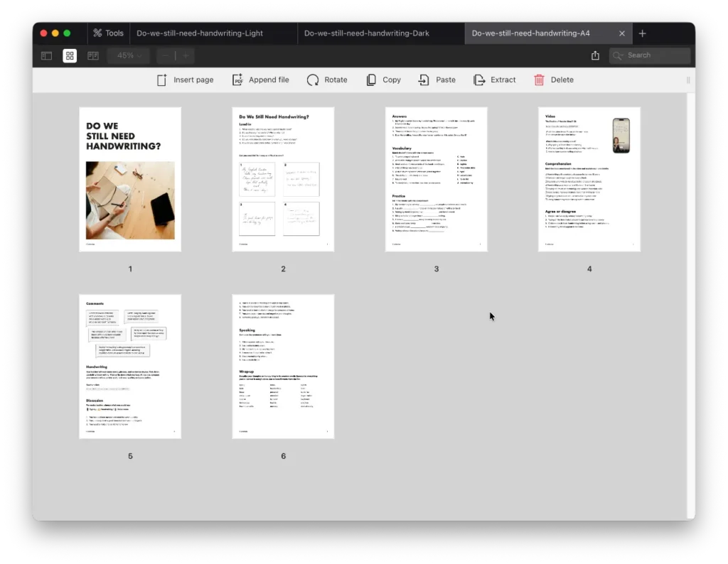Add a new tab with plus button
This screenshot has width=728, height=564.
pyautogui.click(x=643, y=33)
